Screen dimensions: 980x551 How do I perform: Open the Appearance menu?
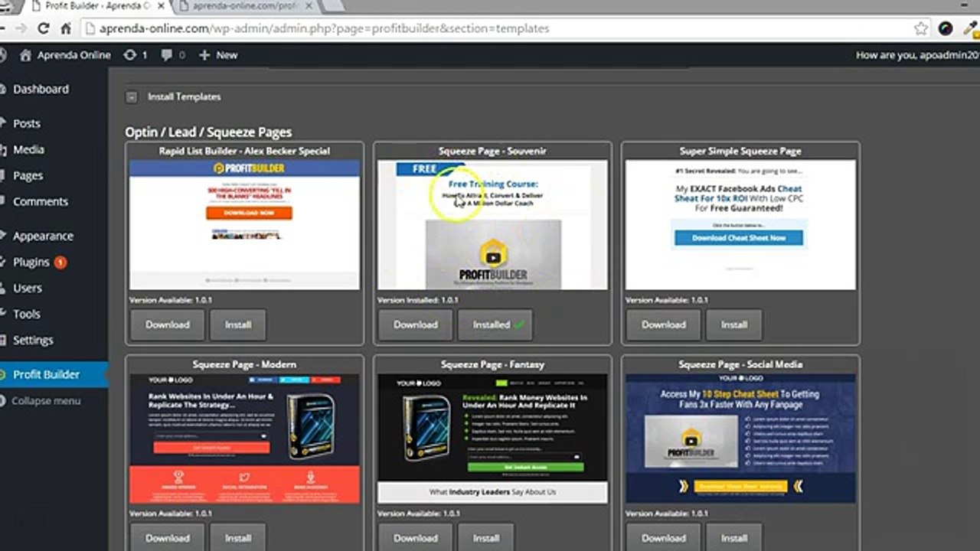click(43, 236)
